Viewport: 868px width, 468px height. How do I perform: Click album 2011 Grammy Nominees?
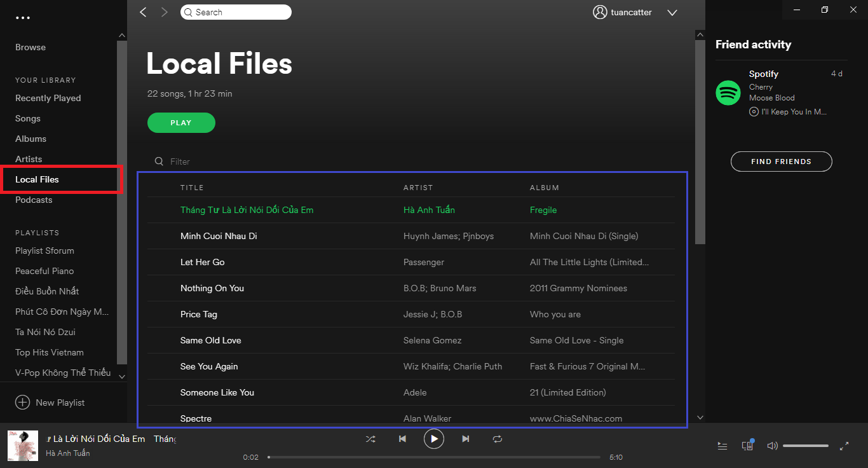pos(578,288)
